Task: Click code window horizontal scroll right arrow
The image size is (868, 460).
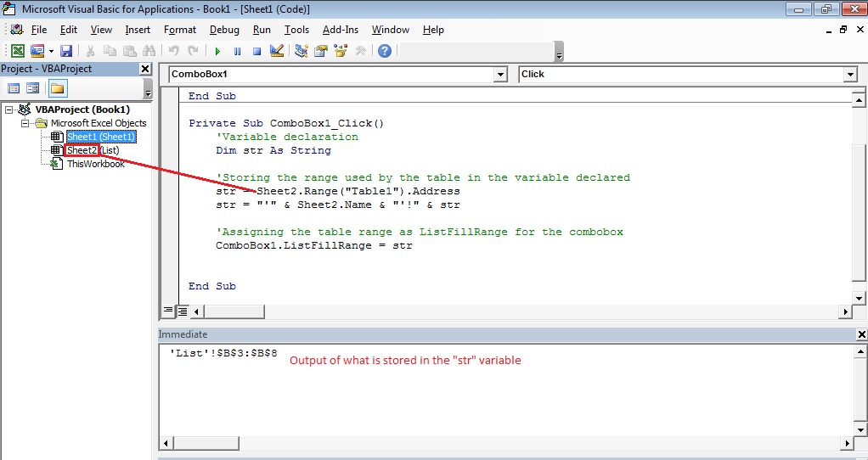Action: (845, 311)
